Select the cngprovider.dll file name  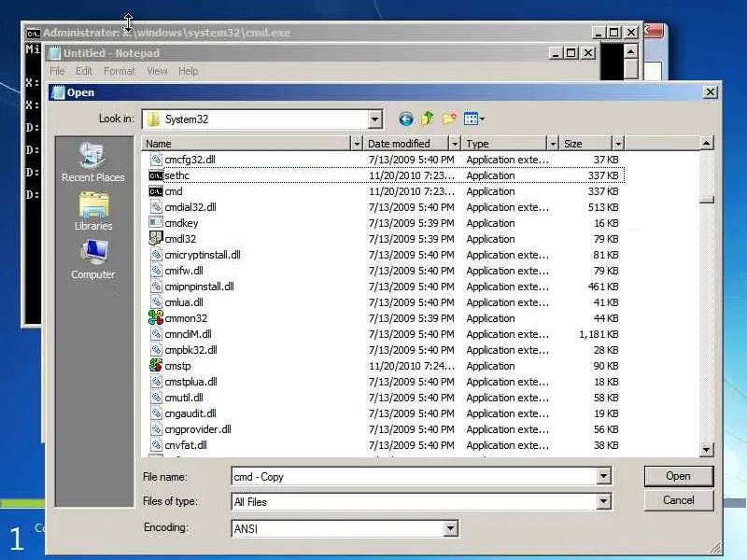click(198, 429)
